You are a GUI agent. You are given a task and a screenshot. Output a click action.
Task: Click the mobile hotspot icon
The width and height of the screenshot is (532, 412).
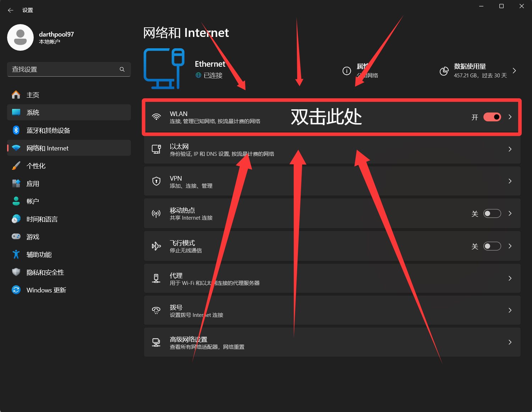(156, 214)
